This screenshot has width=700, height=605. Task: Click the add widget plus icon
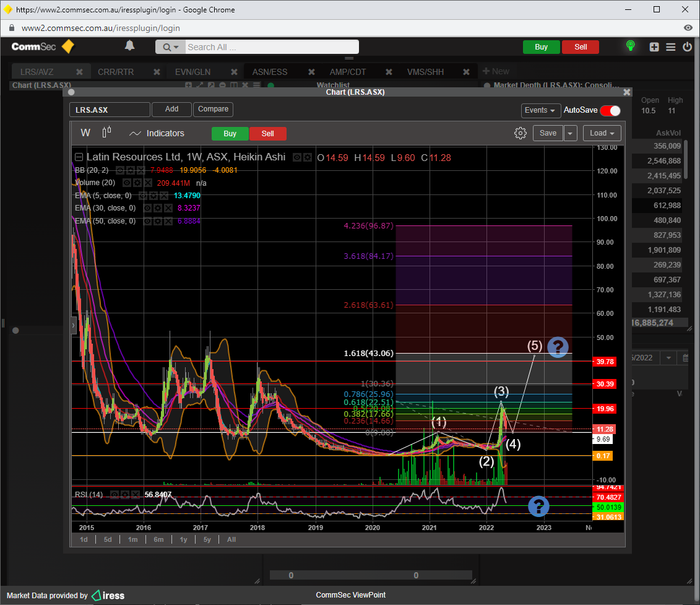pyautogui.click(x=654, y=47)
